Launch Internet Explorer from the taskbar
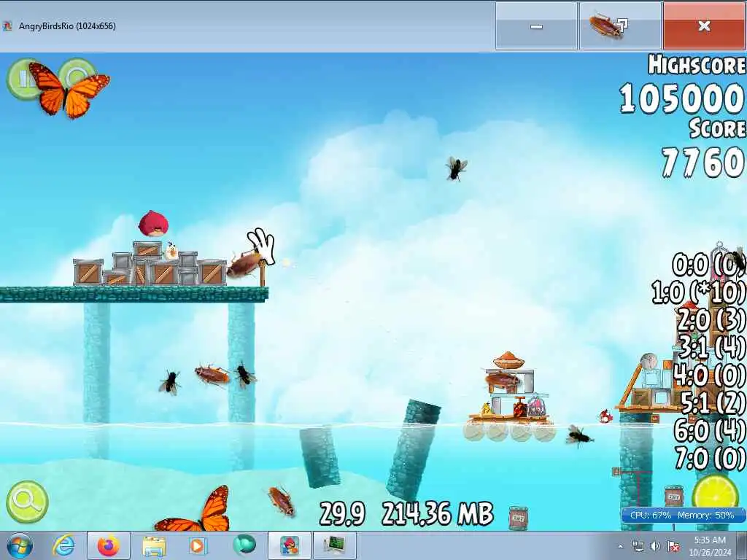This screenshot has width=747, height=560. pyautogui.click(x=63, y=545)
